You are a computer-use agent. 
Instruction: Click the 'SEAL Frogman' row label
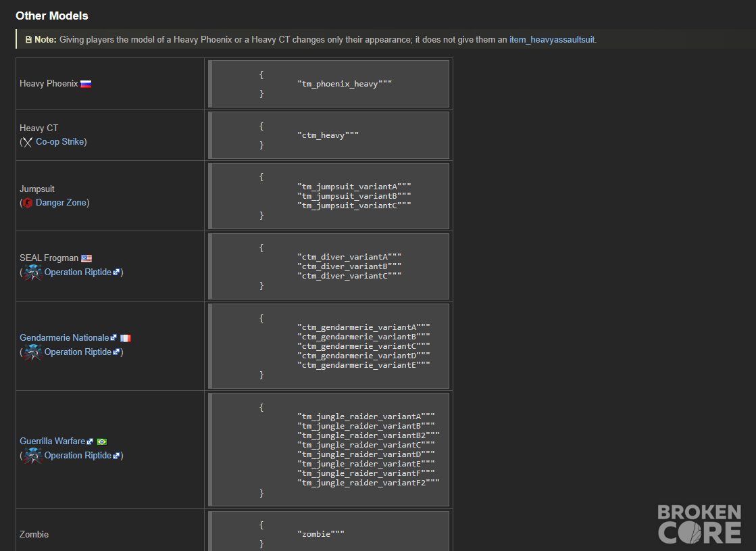[49, 258]
